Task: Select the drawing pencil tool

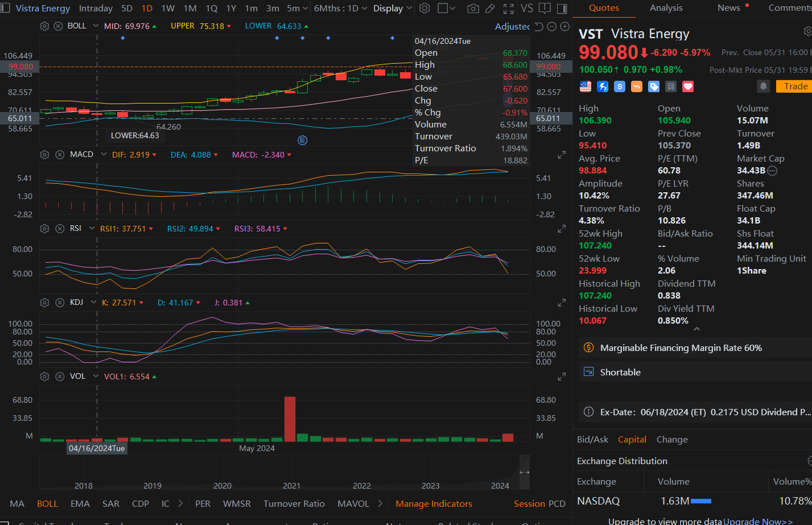Action: pos(490,8)
